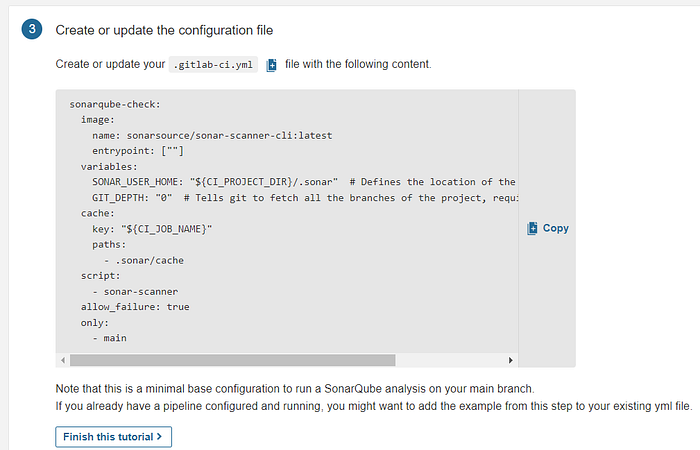Click the chevron arrow on Finish this tutorial
The width and height of the screenshot is (700, 450).
(x=159, y=436)
